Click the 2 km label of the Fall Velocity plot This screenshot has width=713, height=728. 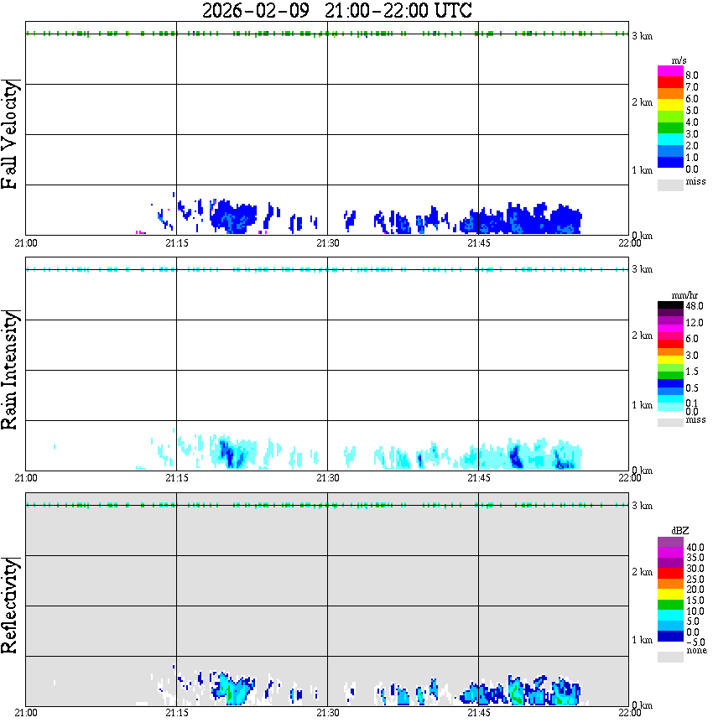point(643,102)
